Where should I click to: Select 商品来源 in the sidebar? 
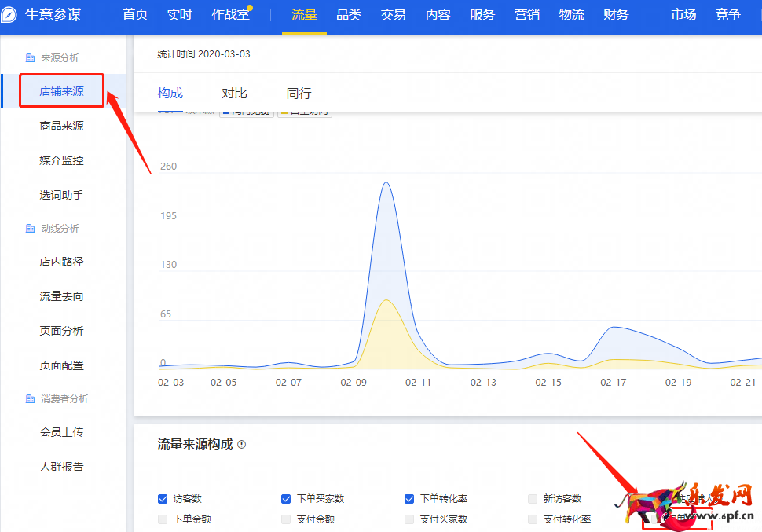pos(62,126)
